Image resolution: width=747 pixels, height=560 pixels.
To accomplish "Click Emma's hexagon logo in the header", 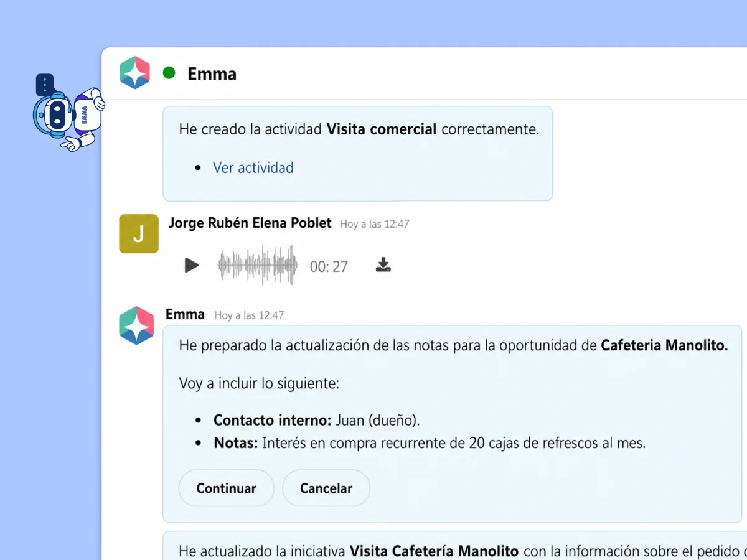I will 135,73.
